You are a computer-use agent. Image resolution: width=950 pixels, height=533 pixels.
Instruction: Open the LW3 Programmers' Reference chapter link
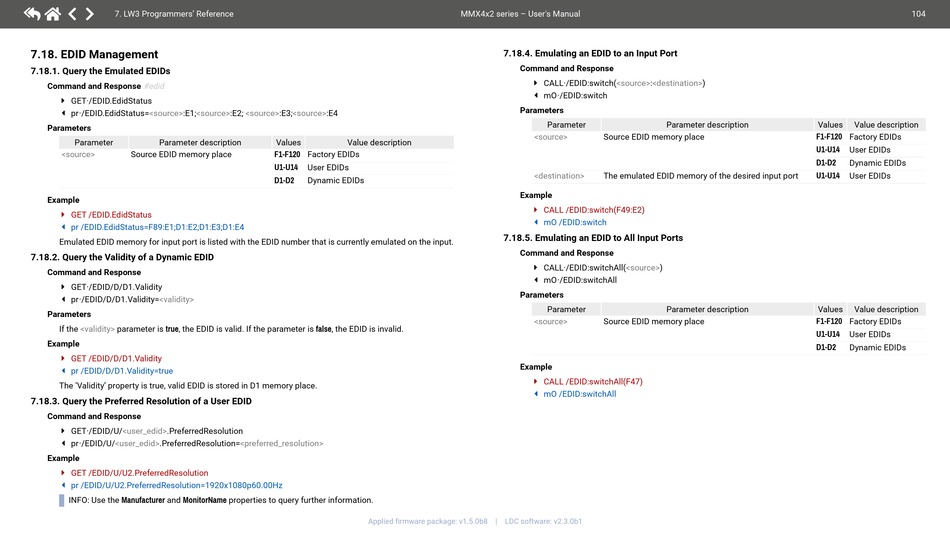tap(174, 14)
